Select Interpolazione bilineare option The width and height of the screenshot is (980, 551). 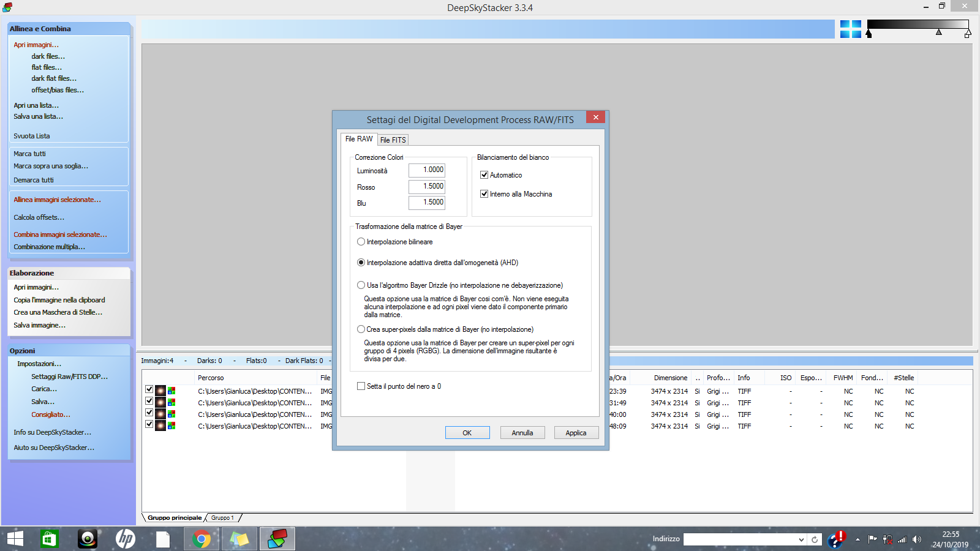pyautogui.click(x=361, y=242)
